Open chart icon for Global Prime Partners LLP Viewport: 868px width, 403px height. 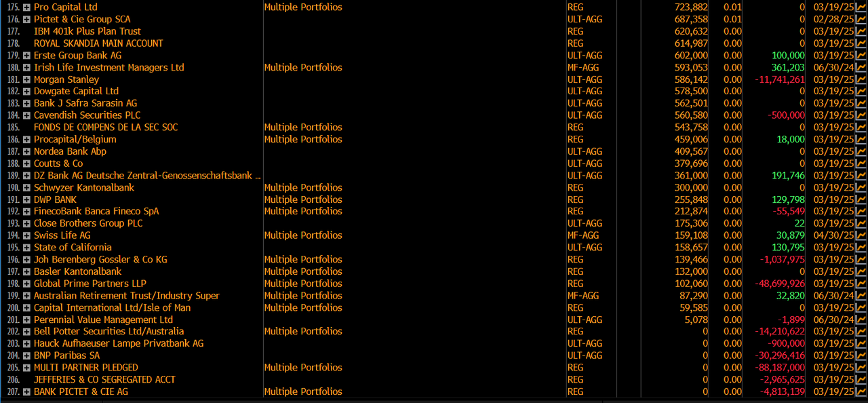click(861, 284)
